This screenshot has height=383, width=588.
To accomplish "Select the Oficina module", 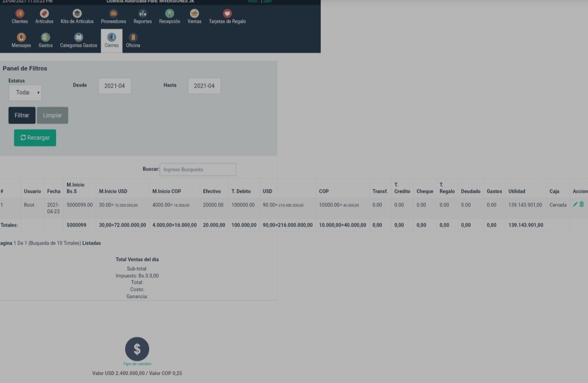I will pyautogui.click(x=133, y=38).
